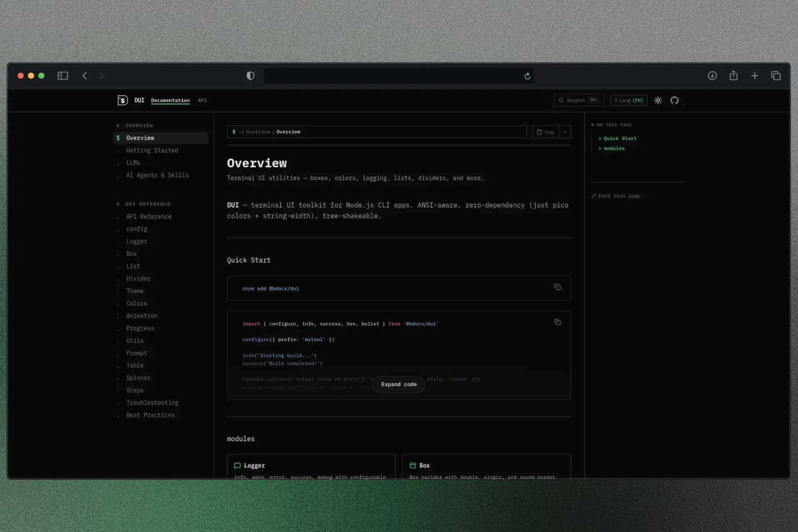Viewport: 798px width, 532px height.
Task: Switch to the Documentation tab
Action: [170, 100]
